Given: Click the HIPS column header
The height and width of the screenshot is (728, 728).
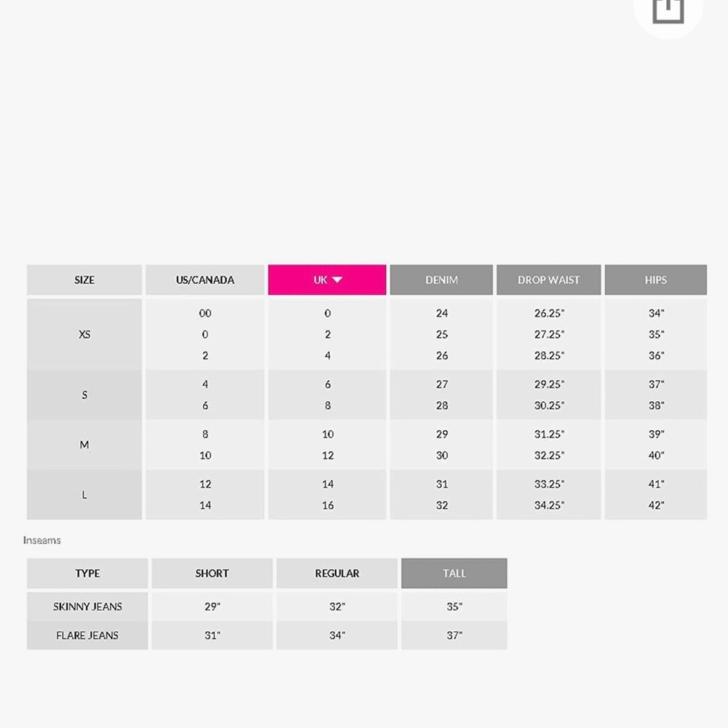Looking at the screenshot, I should coord(656,280).
